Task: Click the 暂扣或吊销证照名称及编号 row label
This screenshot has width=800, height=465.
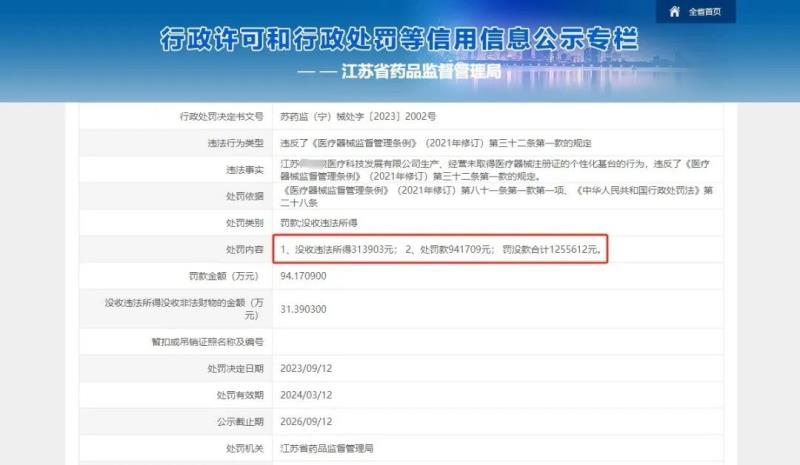Action: tap(203, 342)
